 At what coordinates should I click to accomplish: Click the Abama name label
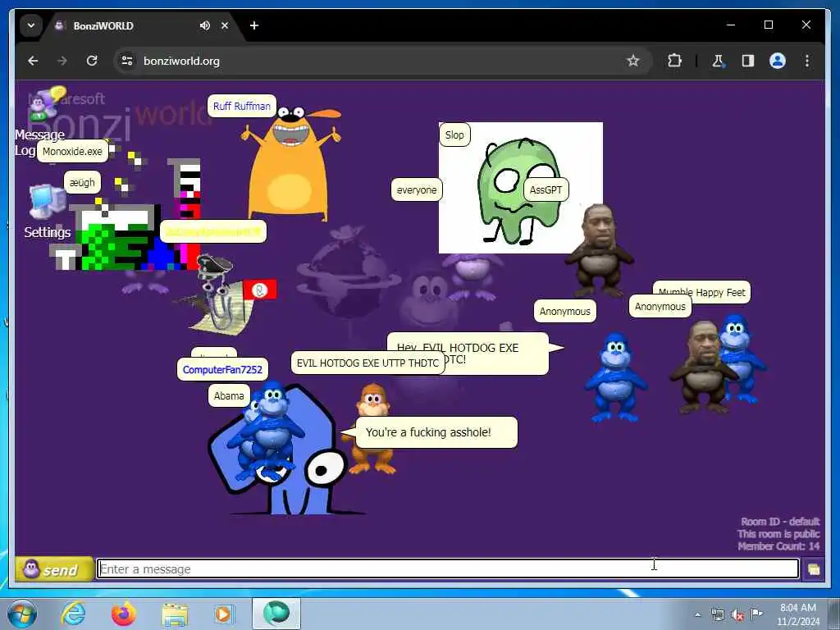229,396
